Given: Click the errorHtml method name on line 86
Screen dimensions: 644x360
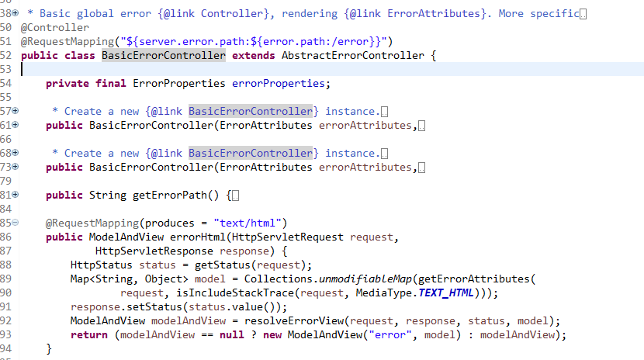Looking at the screenshot, I should click(198, 237).
